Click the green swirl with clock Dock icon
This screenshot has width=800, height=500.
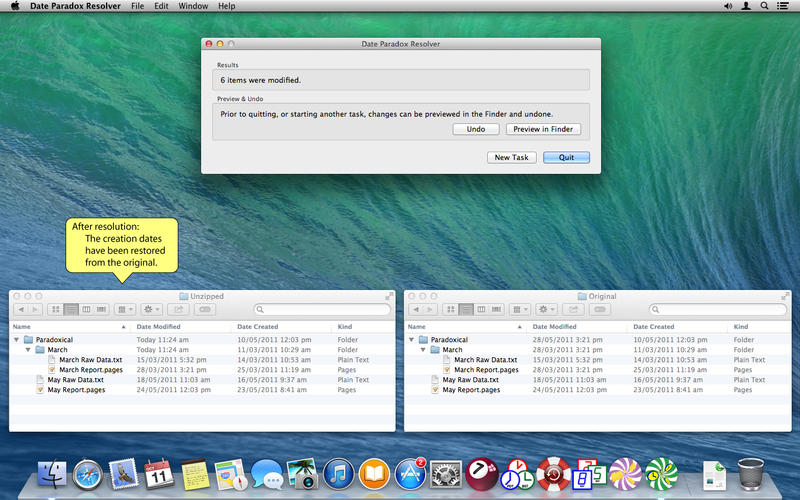click(661, 474)
